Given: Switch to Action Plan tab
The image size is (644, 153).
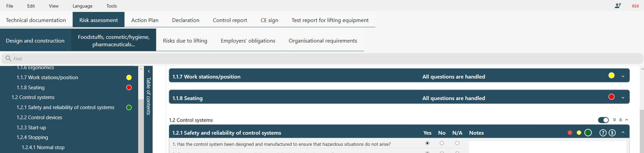Looking at the screenshot, I should click(x=145, y=20).
